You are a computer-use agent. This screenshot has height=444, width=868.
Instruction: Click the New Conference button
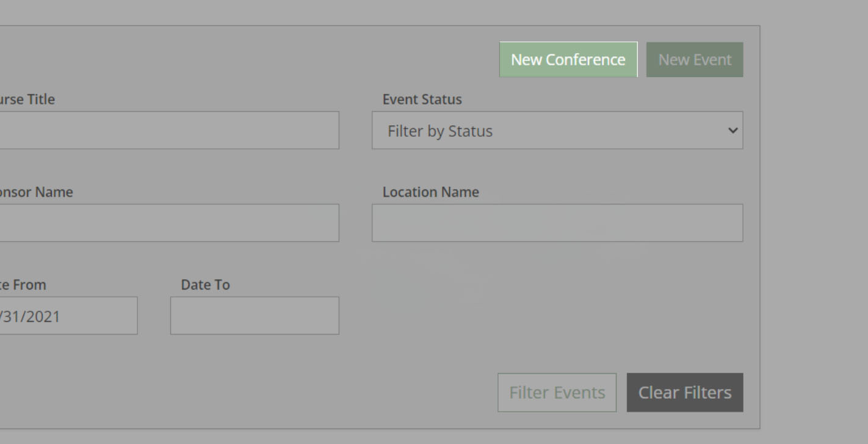568,59
